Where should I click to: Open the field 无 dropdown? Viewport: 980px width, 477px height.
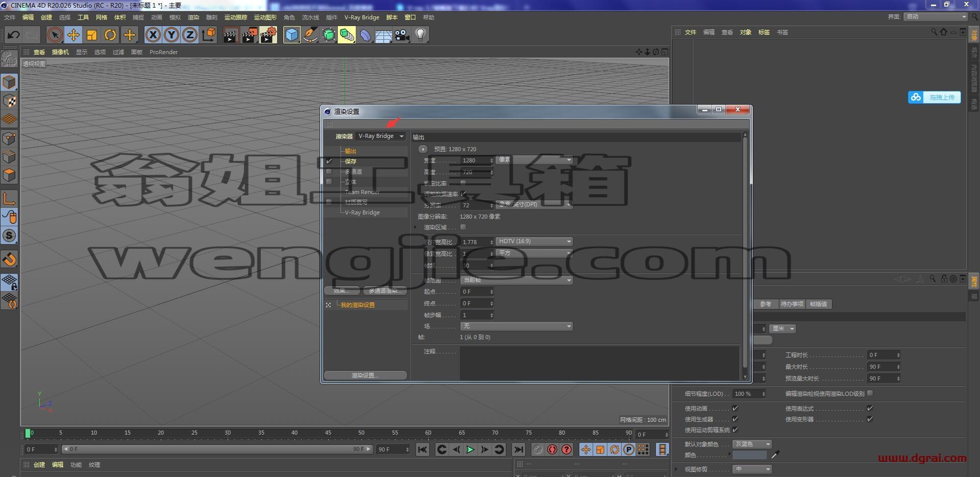coord(517,326)
